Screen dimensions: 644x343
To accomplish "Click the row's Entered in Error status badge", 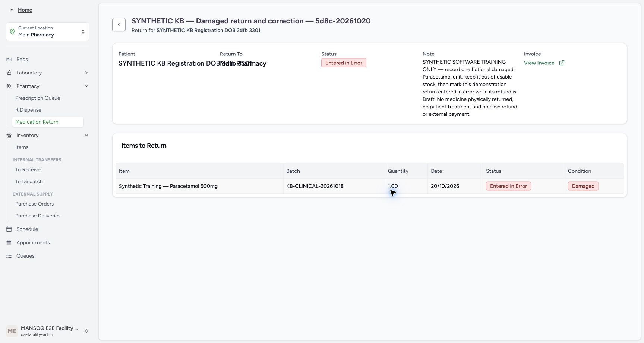I will 508,186.
